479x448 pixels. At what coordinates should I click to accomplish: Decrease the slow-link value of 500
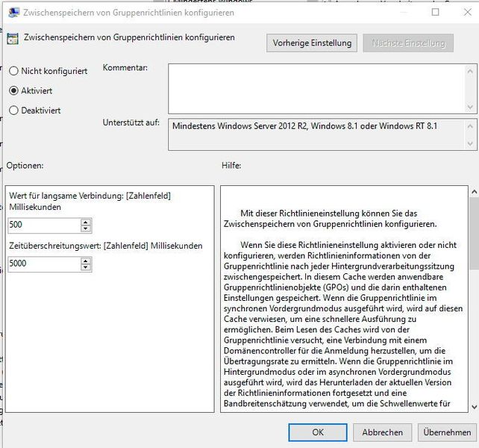click(x=86, y=228)
